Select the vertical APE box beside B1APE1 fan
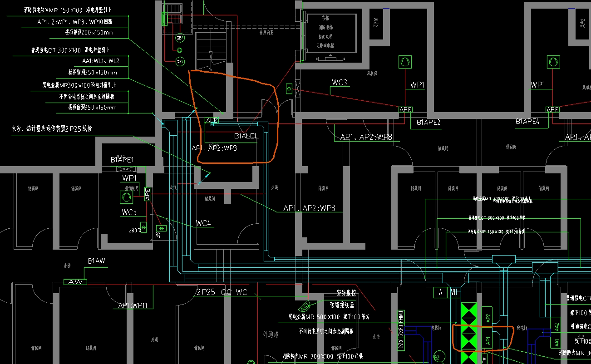Image resolution: width=591 pixels, height=364 pixels. pos(147,194)
